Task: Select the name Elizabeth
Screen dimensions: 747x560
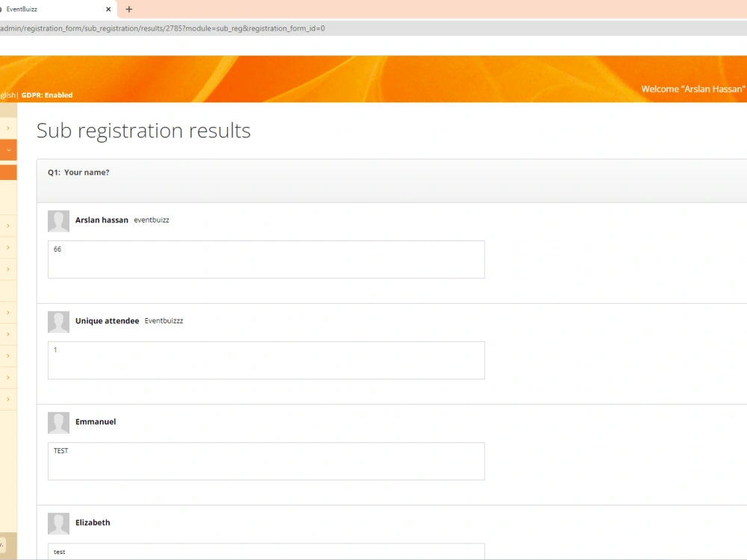Action: point(93,523)
